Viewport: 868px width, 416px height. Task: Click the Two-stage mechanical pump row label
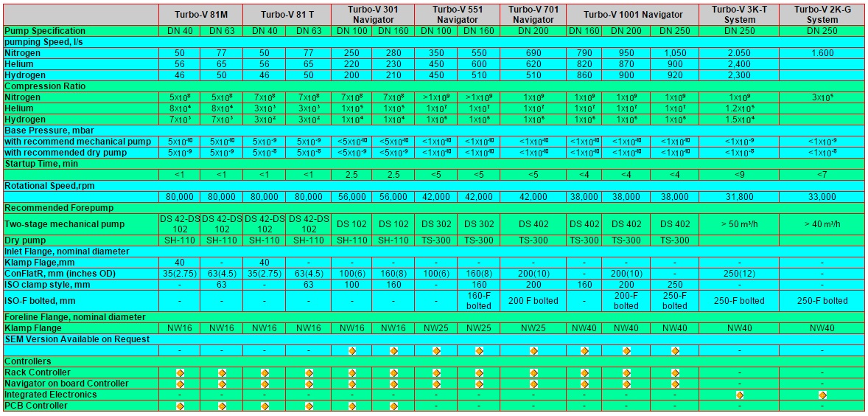[64, 224]
